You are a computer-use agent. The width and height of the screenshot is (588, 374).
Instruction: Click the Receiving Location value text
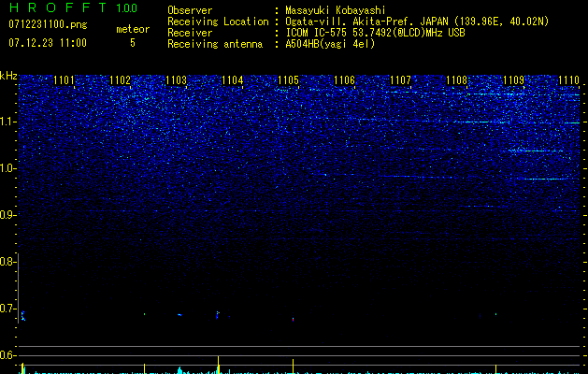[x=417, y=22]
